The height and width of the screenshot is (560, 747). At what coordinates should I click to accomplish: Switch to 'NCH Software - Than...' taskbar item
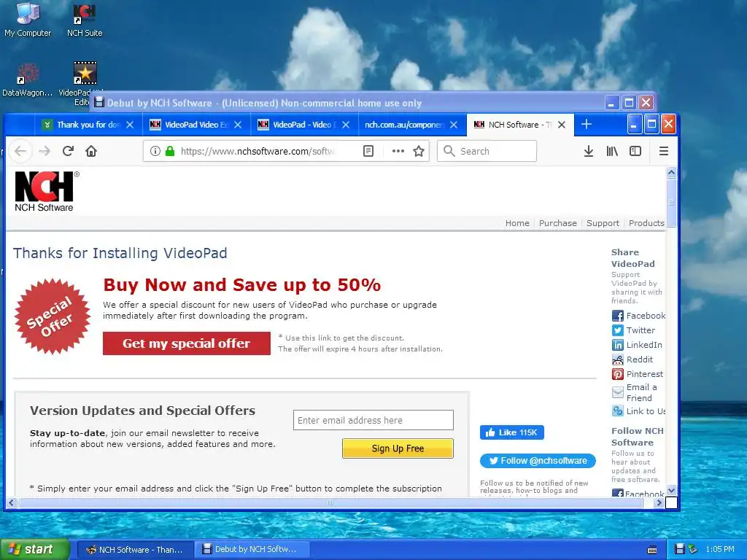[135, 550]
